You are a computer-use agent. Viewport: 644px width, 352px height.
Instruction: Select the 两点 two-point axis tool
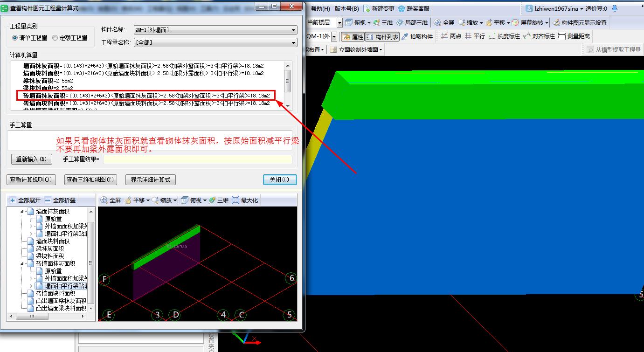[451, 36]
